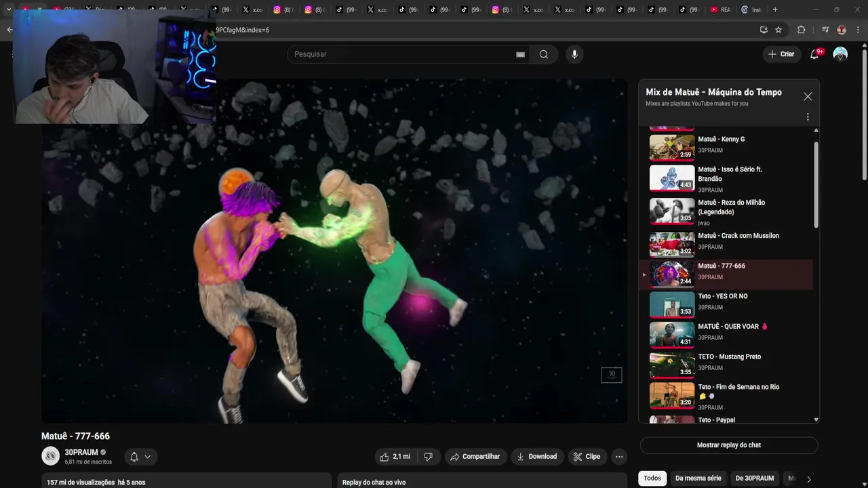The image size is (868, 488).
Task: Click the Criar button
Action: click(781, 54)
